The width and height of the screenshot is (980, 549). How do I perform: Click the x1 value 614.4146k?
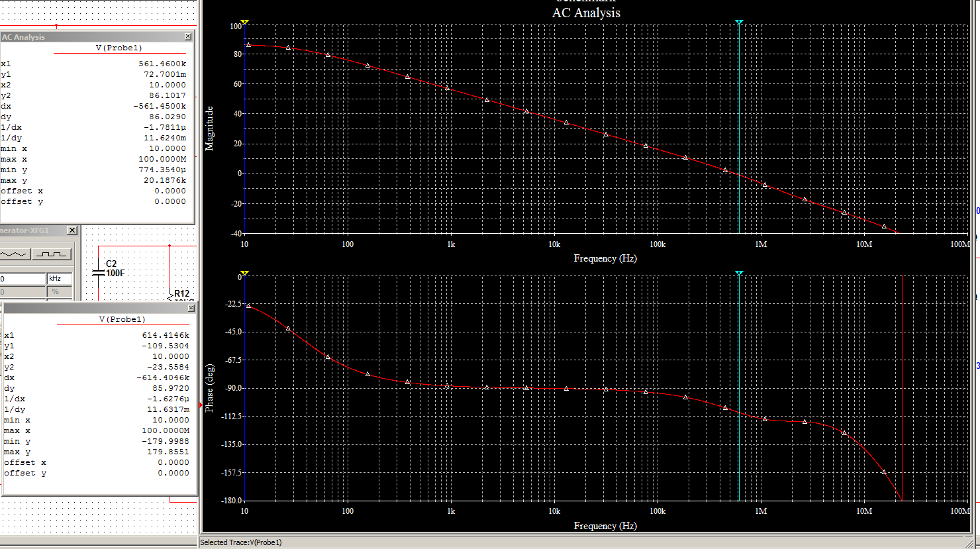coord(166,335)
